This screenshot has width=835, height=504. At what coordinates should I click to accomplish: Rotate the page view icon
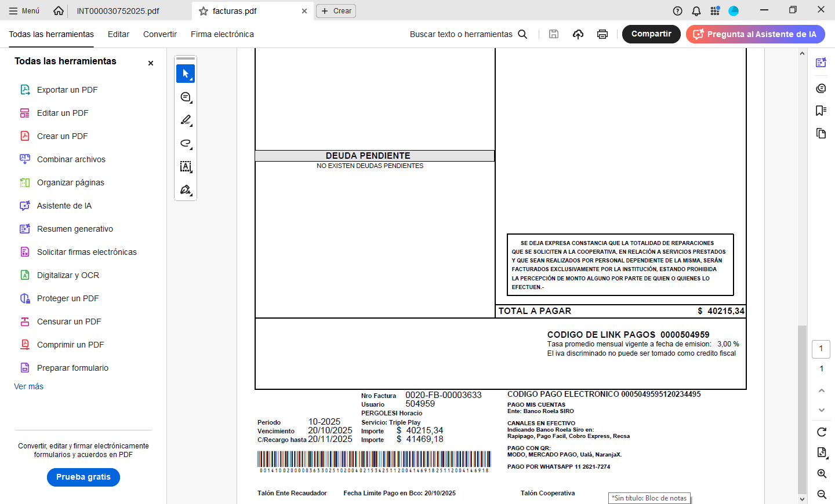coord(821,432)
